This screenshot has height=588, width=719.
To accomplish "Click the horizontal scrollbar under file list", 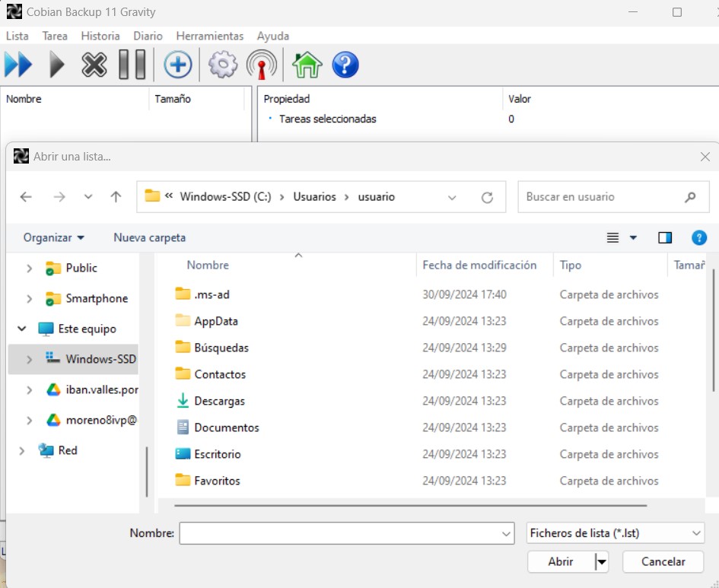I will pos(409,505).
